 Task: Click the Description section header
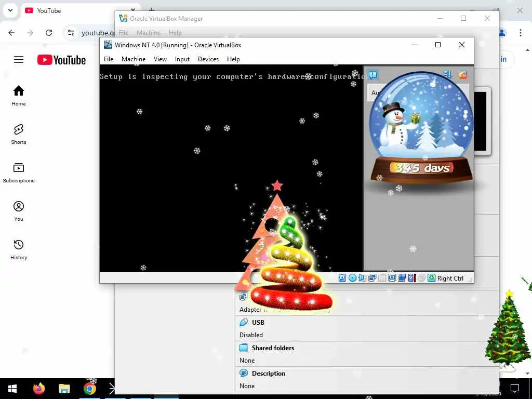point(269,373)
